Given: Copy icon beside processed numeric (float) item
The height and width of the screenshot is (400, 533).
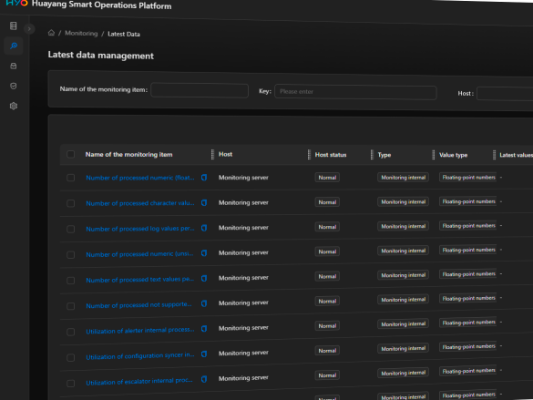Looking at the screenshot, I should pyautogui.click(x=204, y=177).
